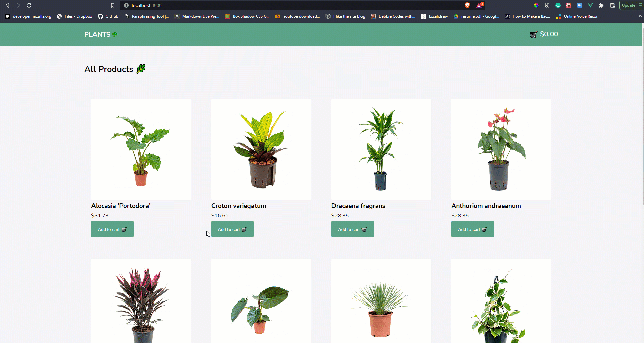Click the All Products heading

115,69
